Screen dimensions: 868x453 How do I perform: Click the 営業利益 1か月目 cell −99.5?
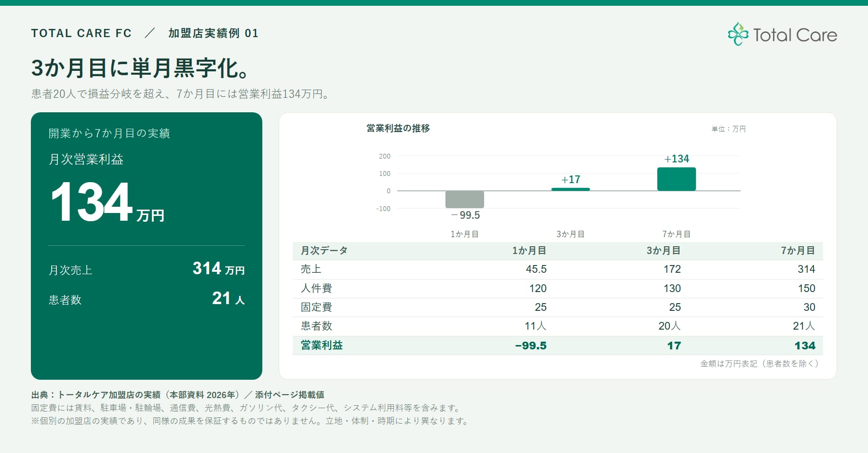click(x=531, y=346)
